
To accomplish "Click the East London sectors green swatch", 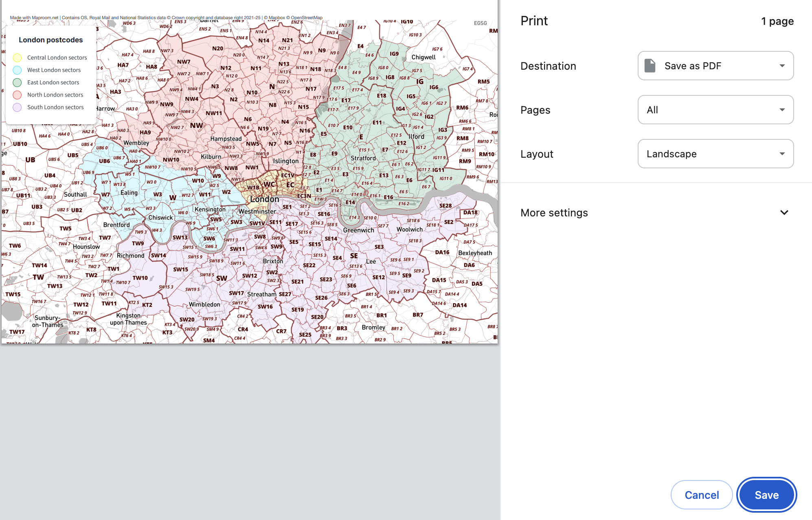I will pyautogui.click(x=17, y=82).
